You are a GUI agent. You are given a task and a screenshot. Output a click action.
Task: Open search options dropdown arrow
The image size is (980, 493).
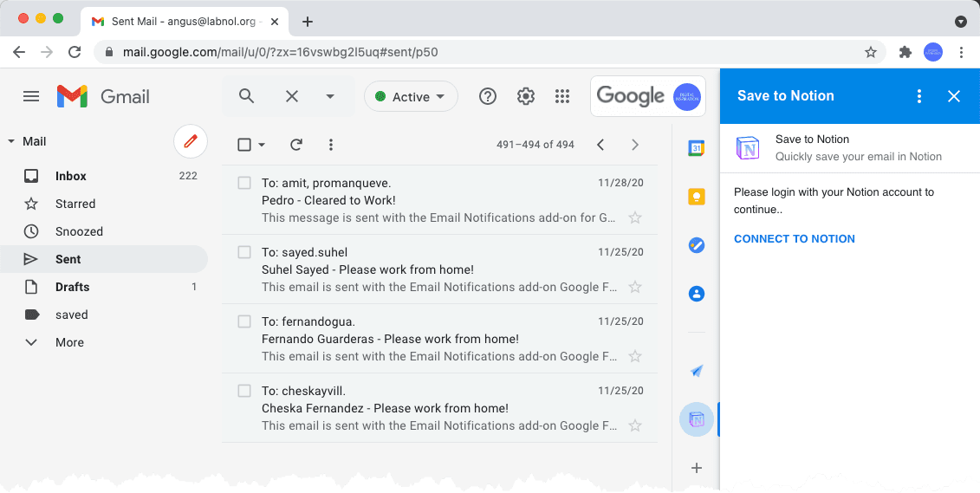click(330, 96)
